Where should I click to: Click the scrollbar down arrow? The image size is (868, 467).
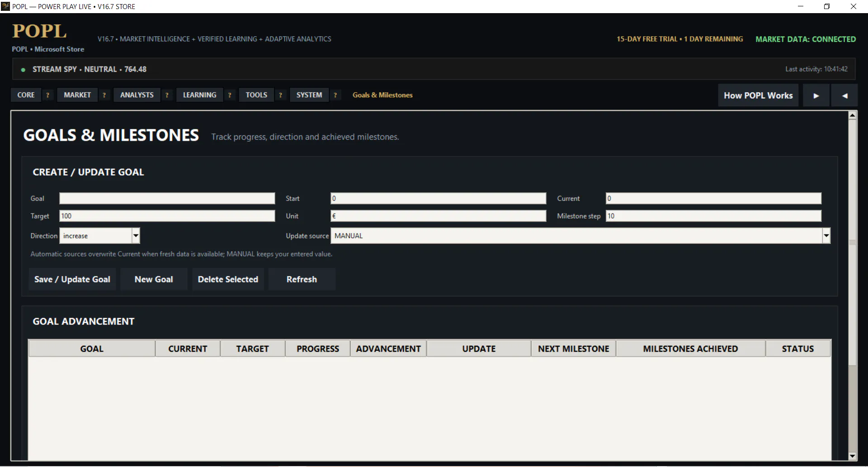point(852,456)
